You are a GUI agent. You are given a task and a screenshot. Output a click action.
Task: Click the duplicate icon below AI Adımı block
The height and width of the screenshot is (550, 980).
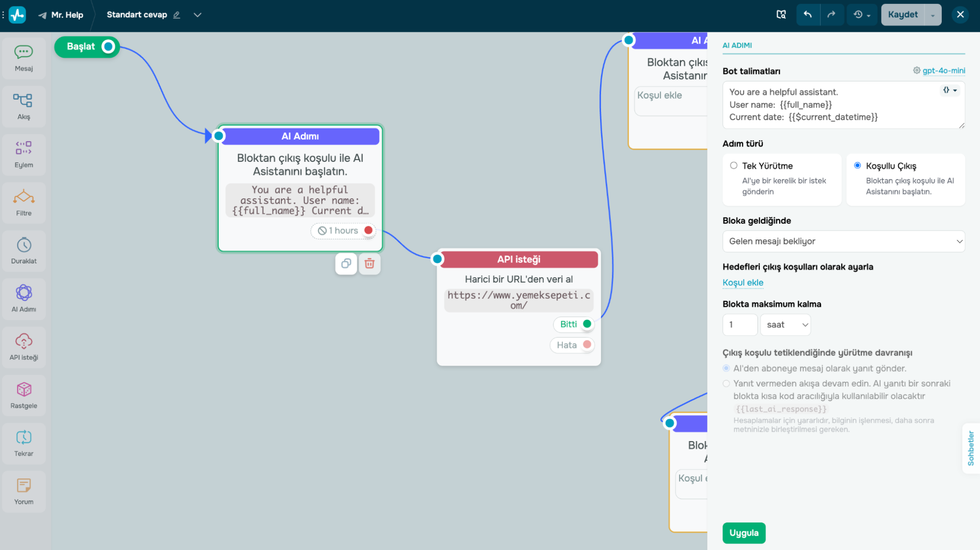[x=346, y=264]
